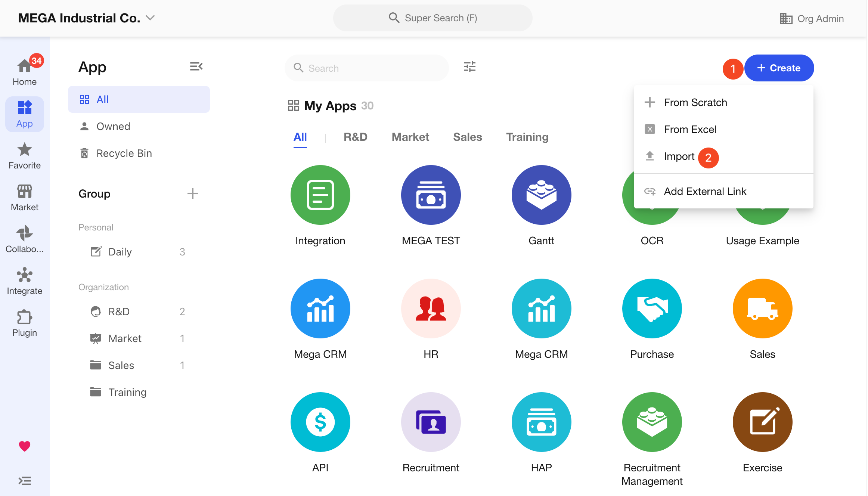Click the heart icon at sidebar bottom

point(25,446)
